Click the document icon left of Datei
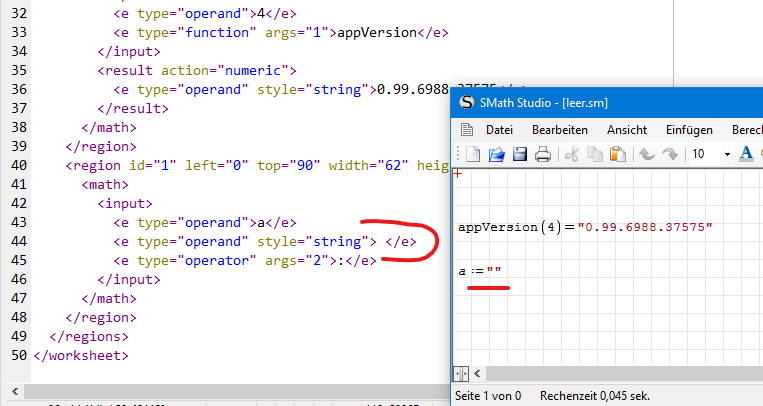The width and height of the screenshot is (763, 406). click(x=466, y=130)
